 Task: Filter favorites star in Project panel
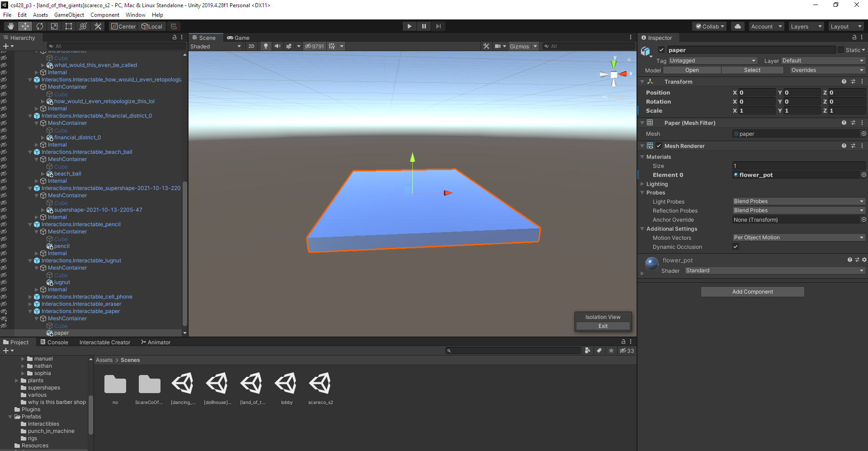pos(611,351)
